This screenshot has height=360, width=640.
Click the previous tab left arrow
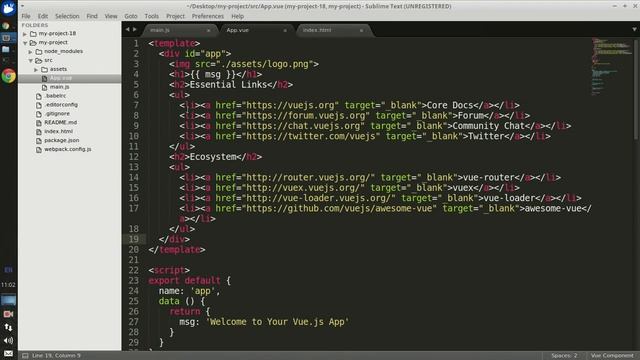127,29
